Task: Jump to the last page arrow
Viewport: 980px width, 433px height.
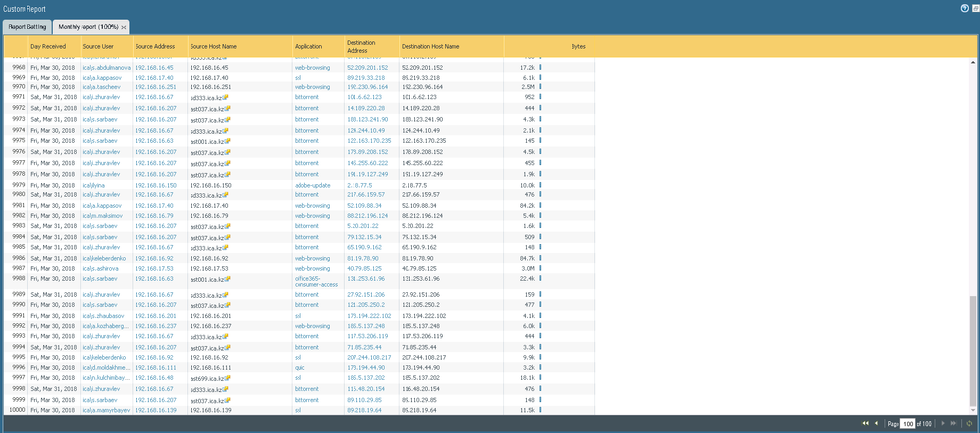Action: coord(955,423)
